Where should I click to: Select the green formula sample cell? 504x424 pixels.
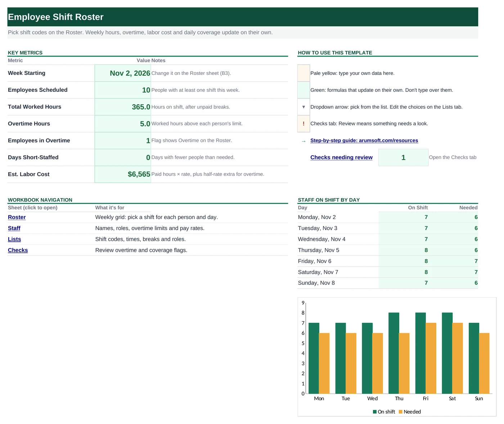point(303,90)
